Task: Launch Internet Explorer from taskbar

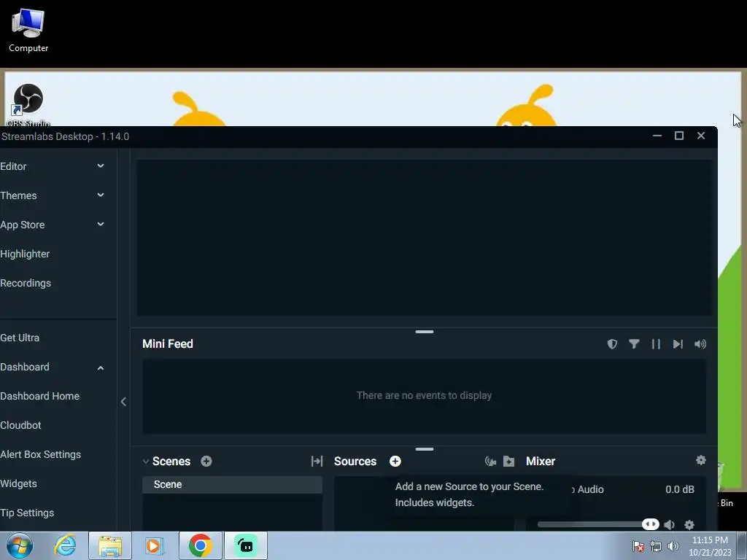Action: pos(65,545)
